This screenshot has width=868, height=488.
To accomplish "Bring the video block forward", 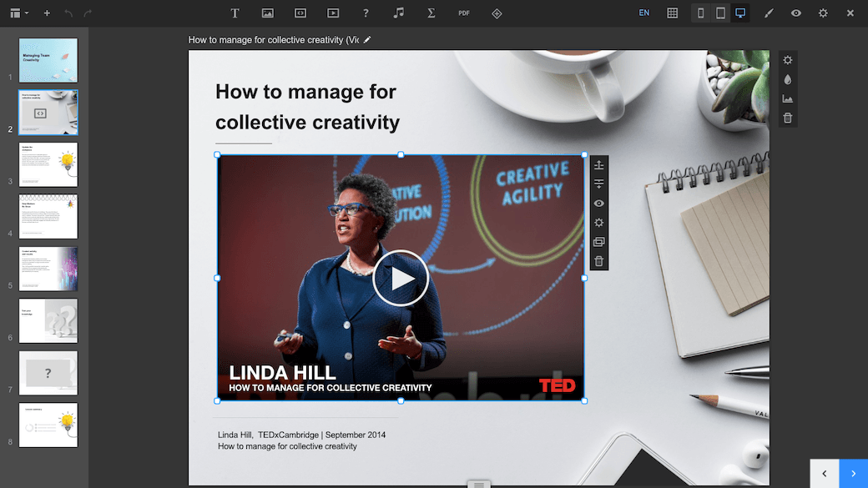I will click(599, 164).
